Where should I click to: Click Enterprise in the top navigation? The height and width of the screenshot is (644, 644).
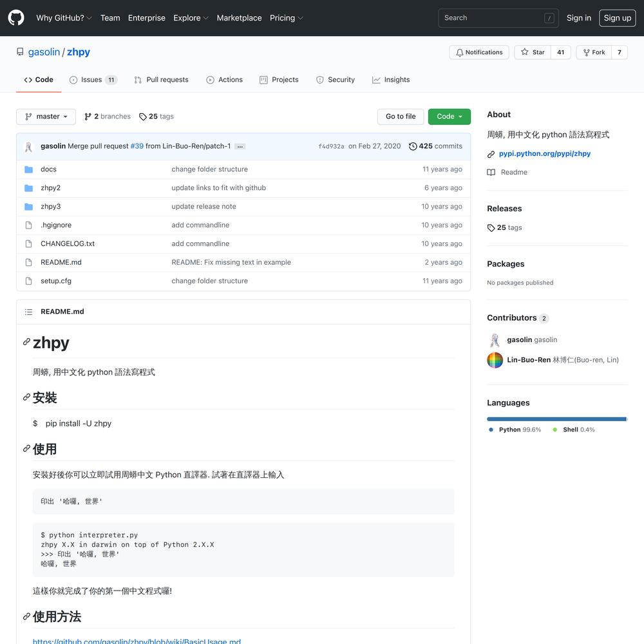tap(147, 18)
